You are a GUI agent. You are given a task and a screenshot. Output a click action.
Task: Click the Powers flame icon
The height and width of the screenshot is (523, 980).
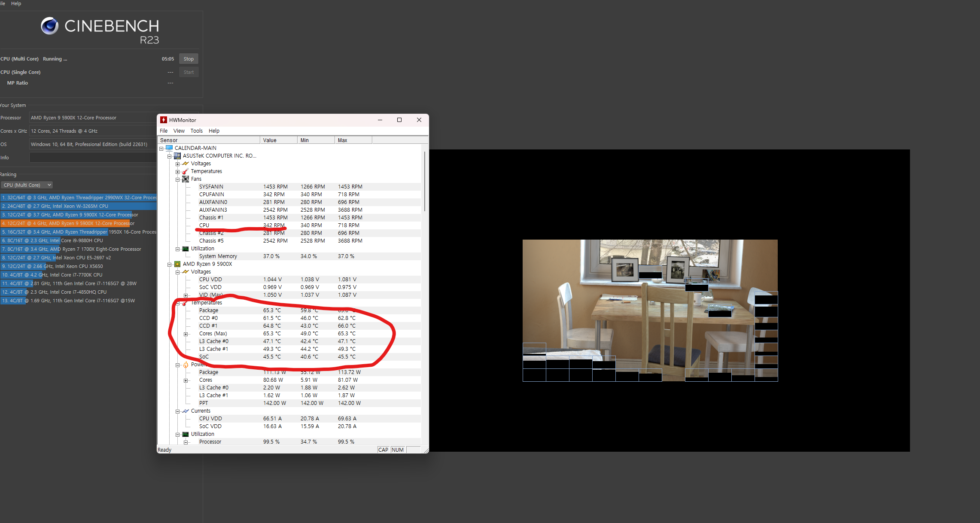coord(186,365)
